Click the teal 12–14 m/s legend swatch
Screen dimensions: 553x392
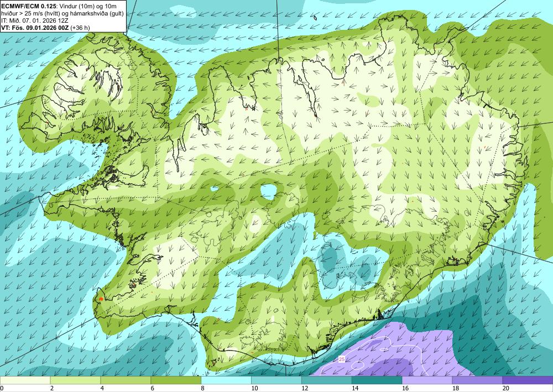[x=327, y=380]
